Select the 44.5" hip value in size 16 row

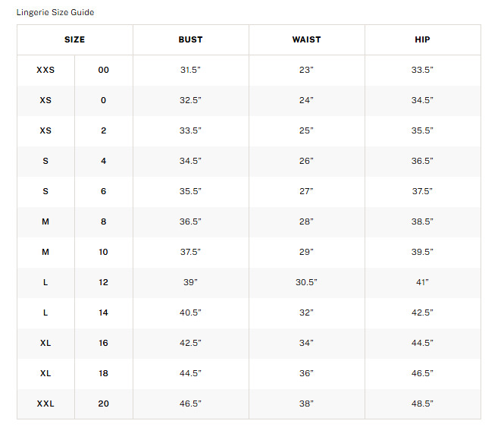tap(422, 343)
